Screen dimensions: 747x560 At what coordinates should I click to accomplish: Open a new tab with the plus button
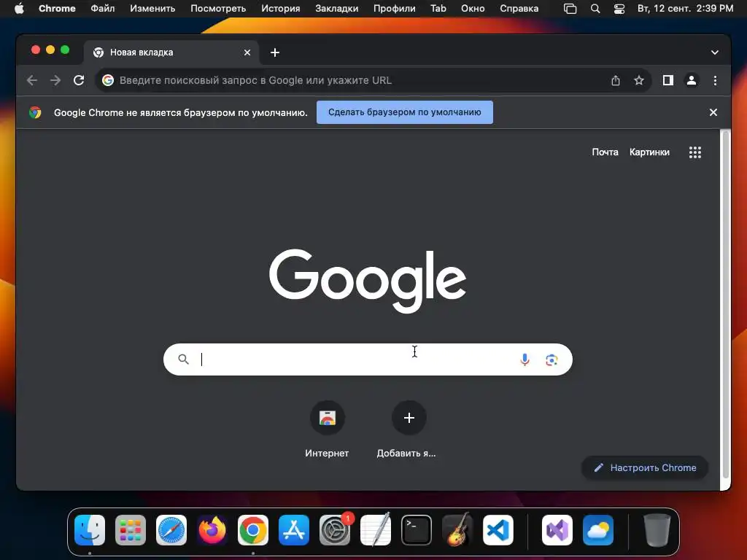275,52
